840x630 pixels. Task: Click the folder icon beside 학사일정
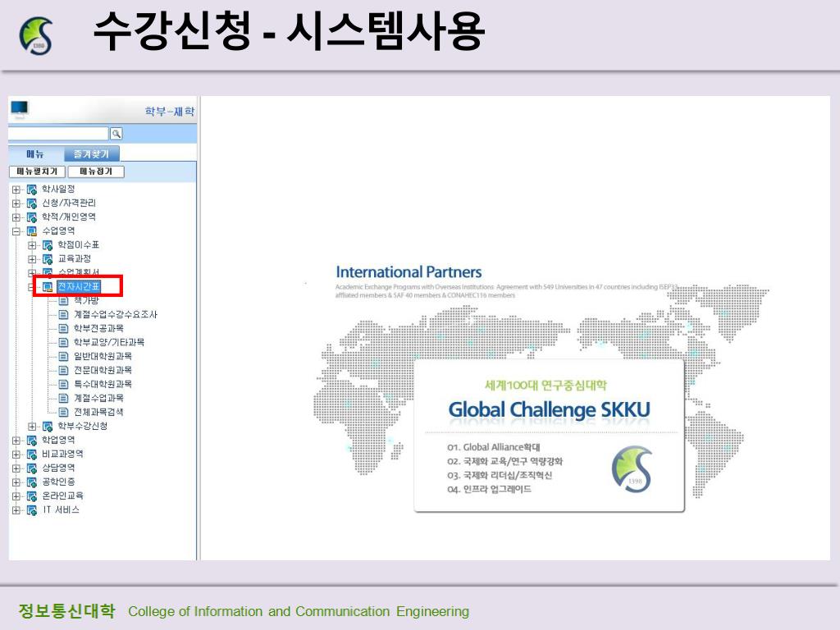coord(32,189)
